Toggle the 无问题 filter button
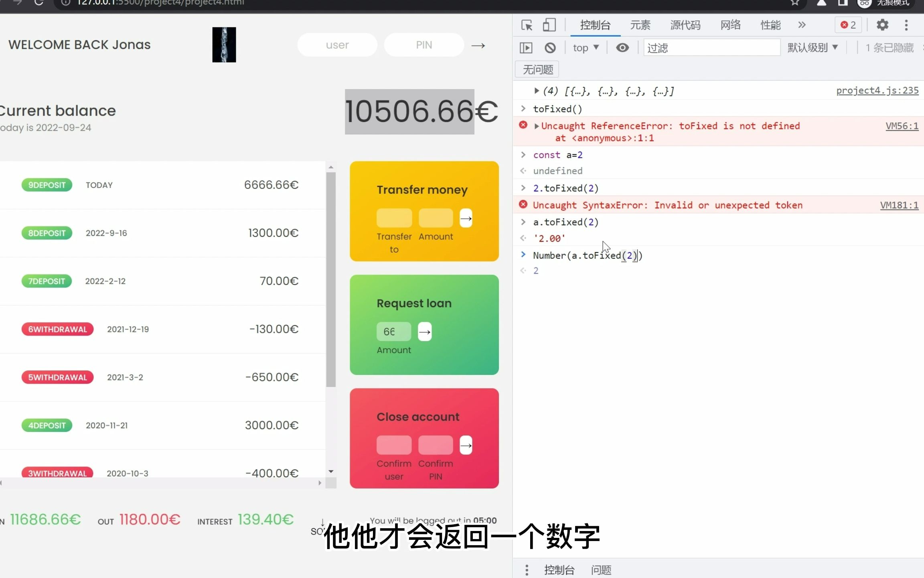 (x=537, y=69)
